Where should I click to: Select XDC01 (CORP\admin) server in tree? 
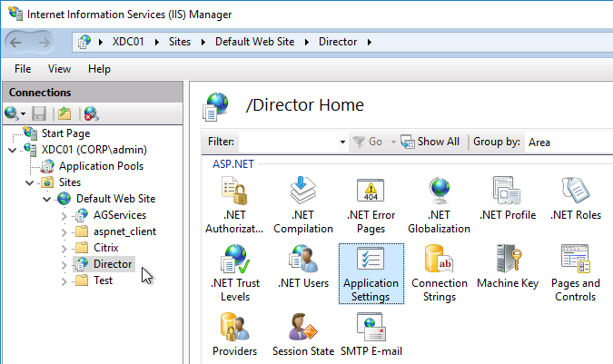[94, 150]
